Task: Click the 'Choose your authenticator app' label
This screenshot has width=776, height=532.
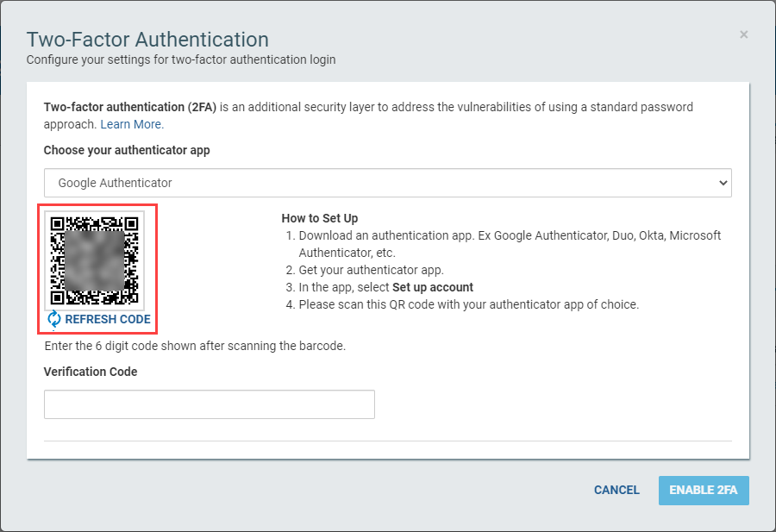Action: click(127, 150)
